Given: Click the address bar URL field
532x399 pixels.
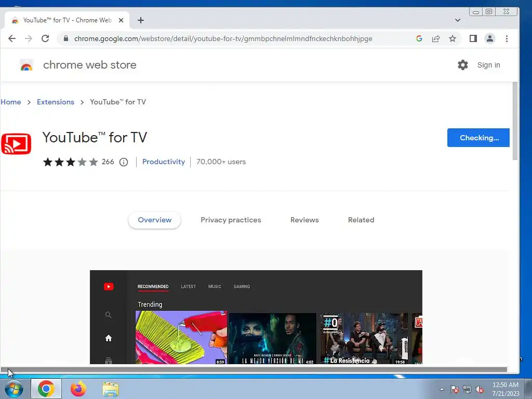Looking at the screenshot, I should (223, 38).
